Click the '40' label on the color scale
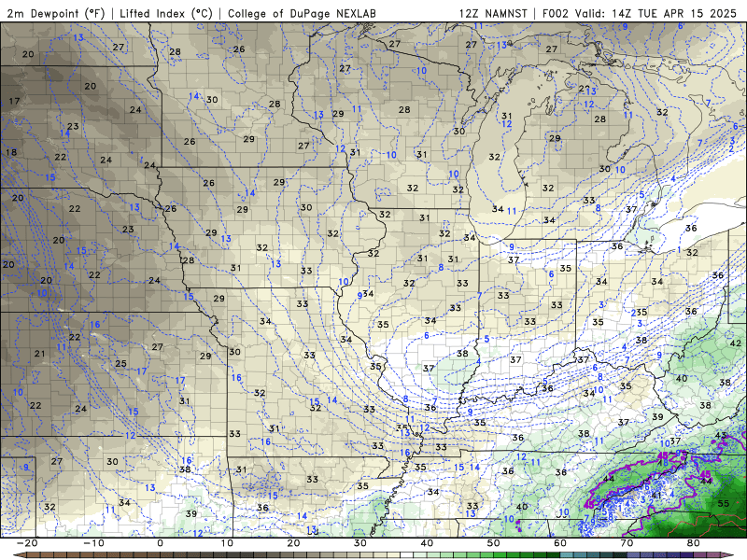Image resolution: width=747 pixels, height=560 pixels. coord(427,543)
